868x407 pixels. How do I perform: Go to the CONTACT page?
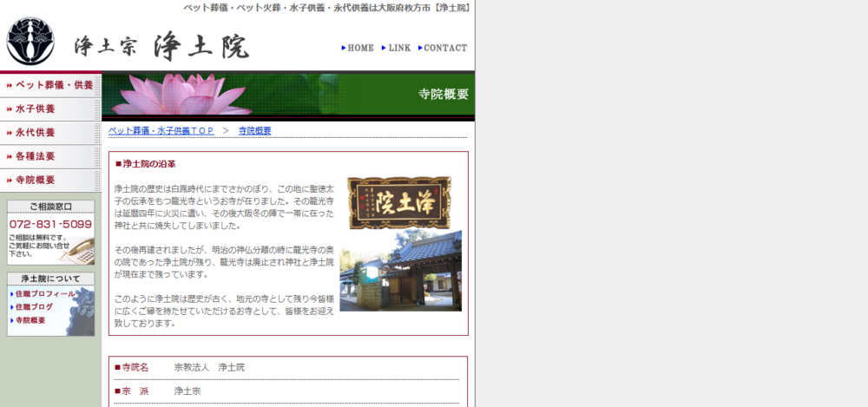coord(443,49)
